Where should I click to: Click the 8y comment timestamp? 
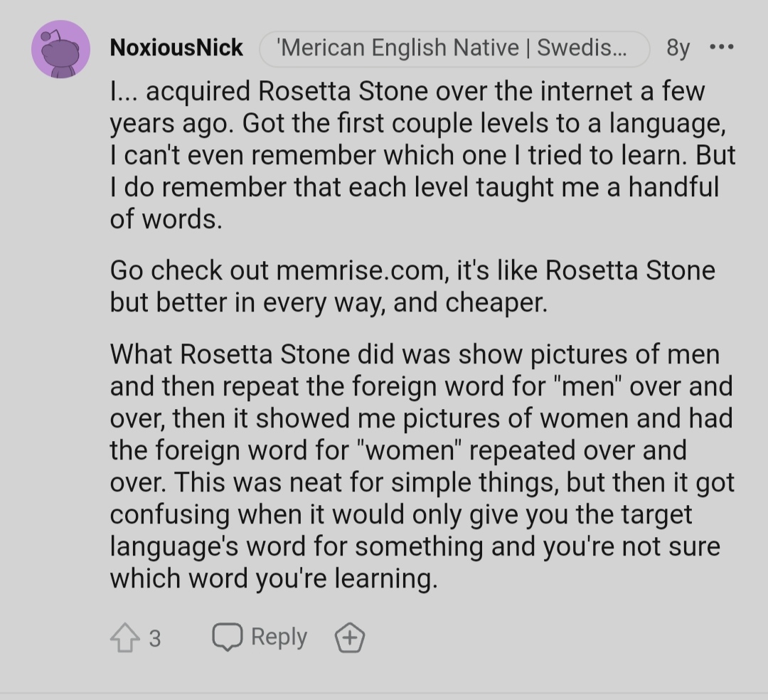(x=678, y=48)
